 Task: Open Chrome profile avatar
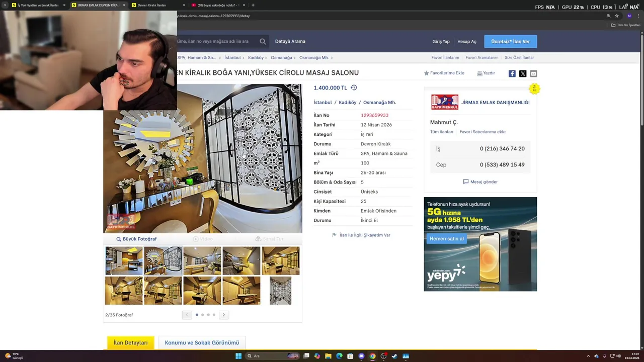tap(629, 16)
